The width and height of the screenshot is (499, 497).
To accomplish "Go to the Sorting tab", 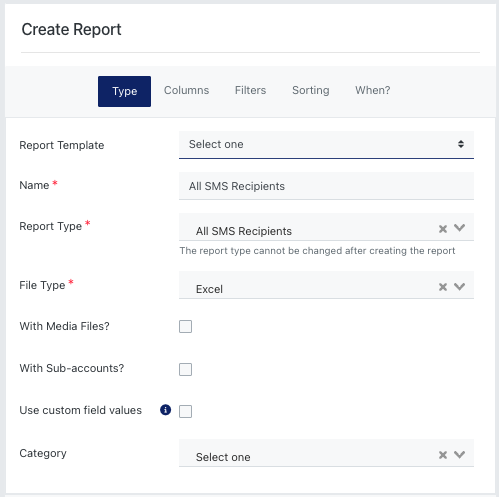I will coord(311,90).
